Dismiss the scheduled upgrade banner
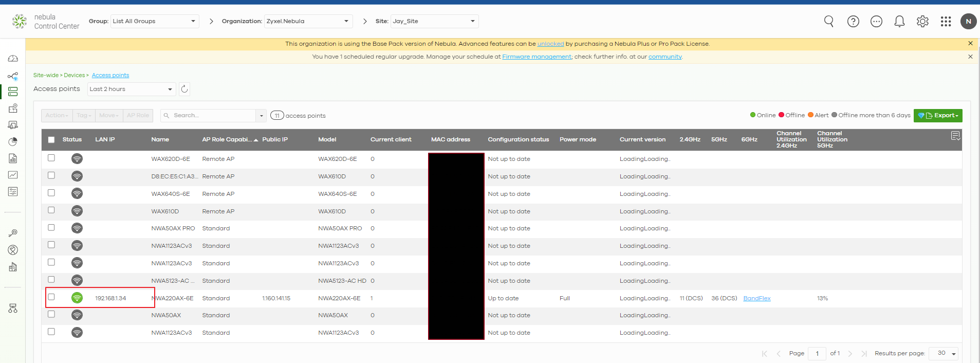Screen dimensions: 980x363 (x=970, y=57)
